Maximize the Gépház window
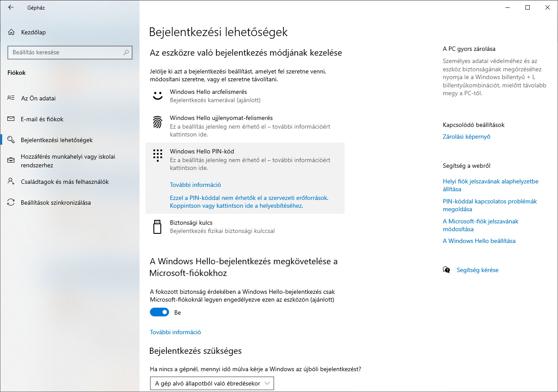The image size is (558, 392). [528, 7]
